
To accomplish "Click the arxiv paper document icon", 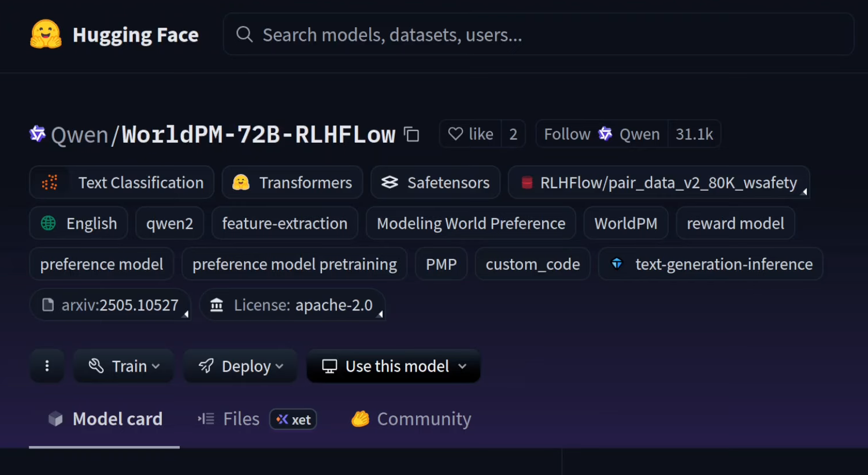I will [x=48, y=305].
